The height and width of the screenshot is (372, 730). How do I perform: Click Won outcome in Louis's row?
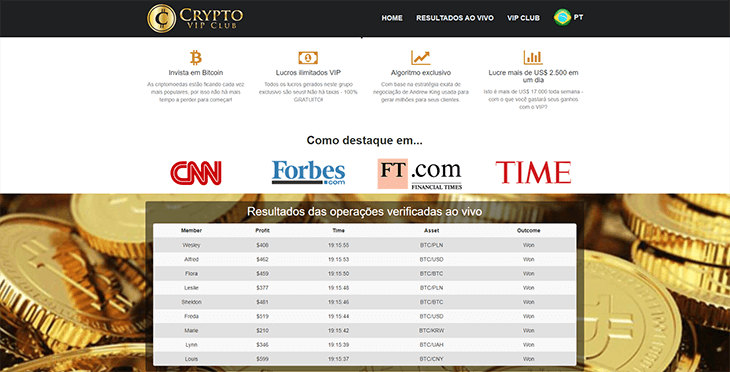(528, 359)
